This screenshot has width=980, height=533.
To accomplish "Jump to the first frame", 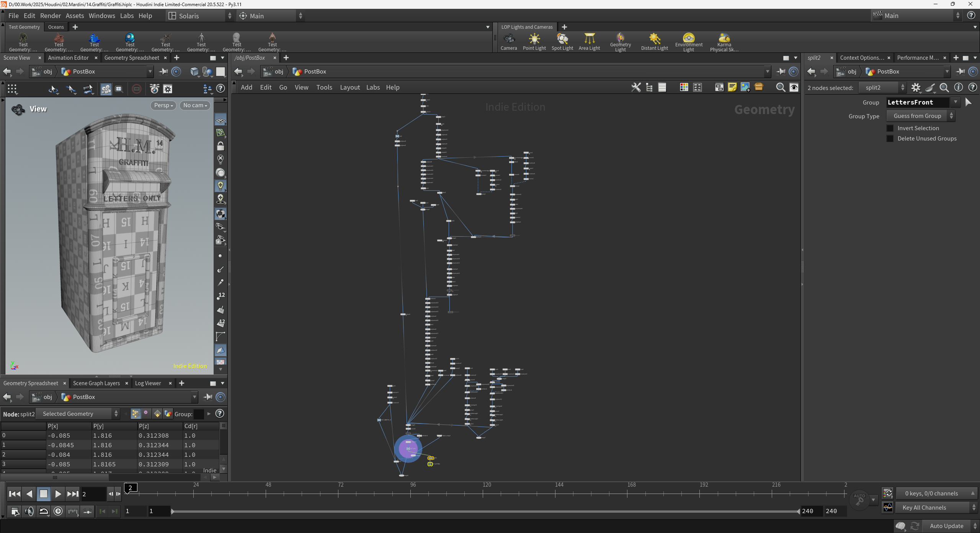I will [x=15, y=494].
